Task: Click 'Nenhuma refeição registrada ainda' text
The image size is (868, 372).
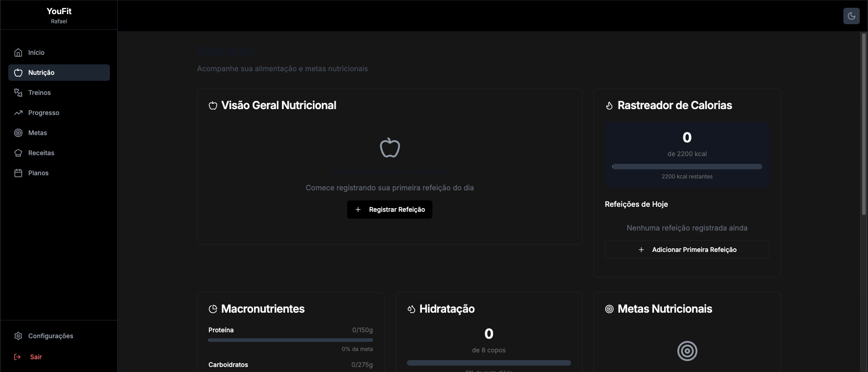Action: coord(687,228)
